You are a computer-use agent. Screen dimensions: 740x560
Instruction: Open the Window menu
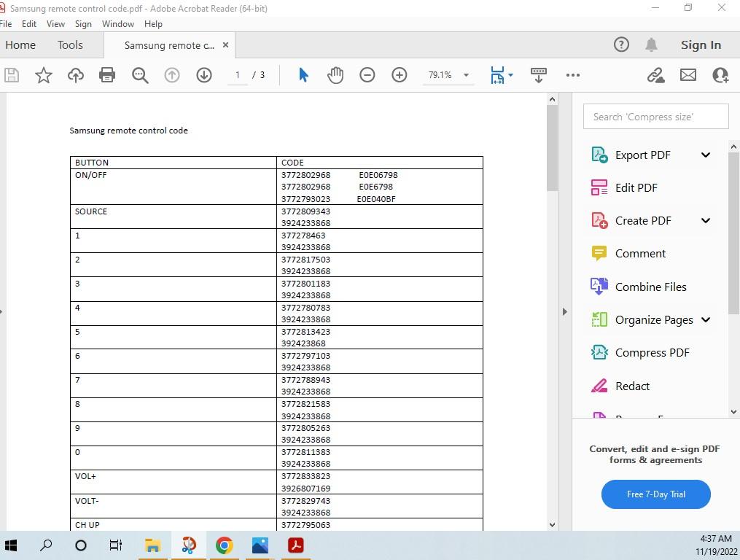pyautogui.click(x=118, y=24)
